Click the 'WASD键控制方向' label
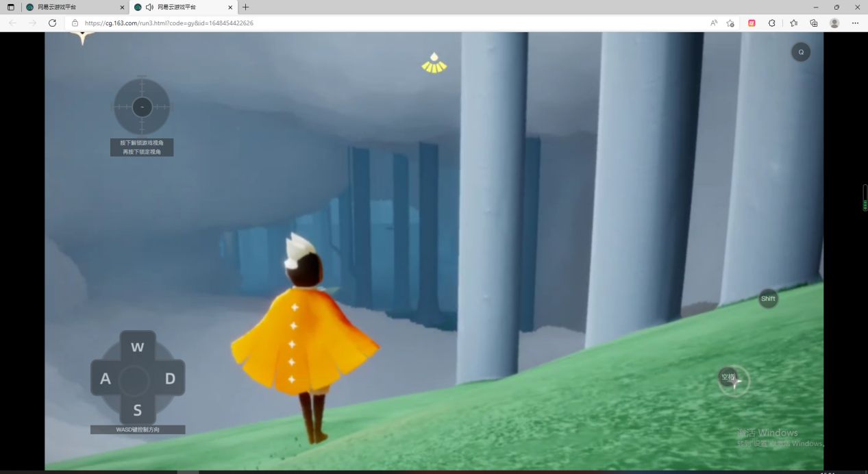This screenshot has height=474, width=868. [x=138, y=429]
